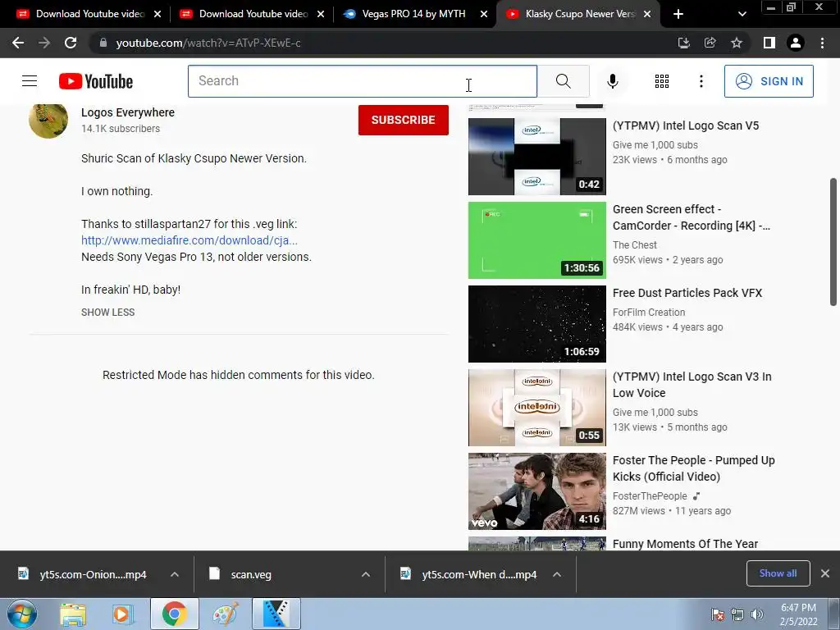Switch to Chrome taskbar icon
Screen dimensions: 840x630
tap(174, 614)
